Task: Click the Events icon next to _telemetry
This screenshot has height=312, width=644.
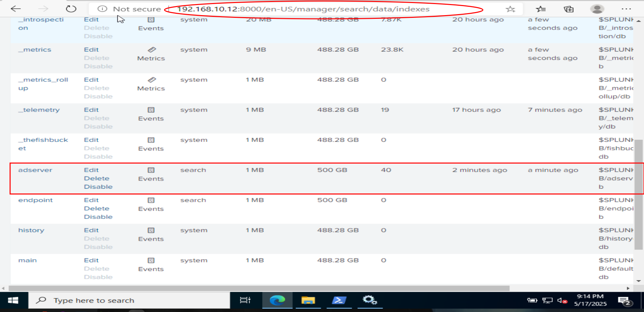Action: [x=151, y=110]
